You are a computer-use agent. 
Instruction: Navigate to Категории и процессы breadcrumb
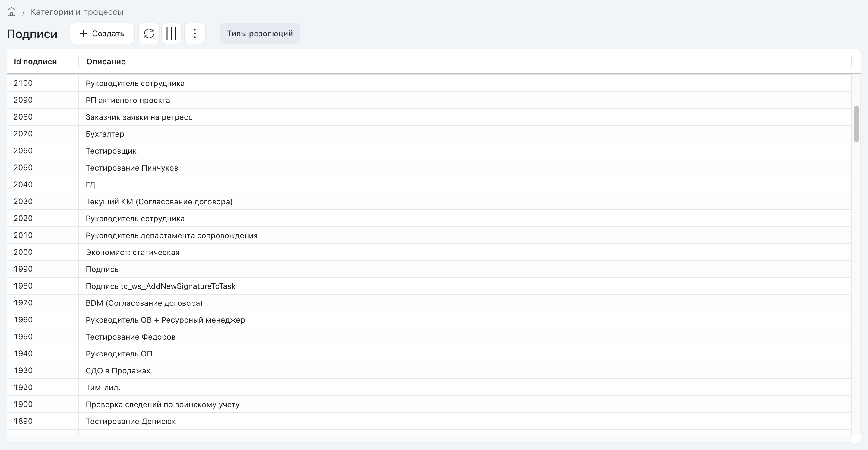[x=77, y=12]
